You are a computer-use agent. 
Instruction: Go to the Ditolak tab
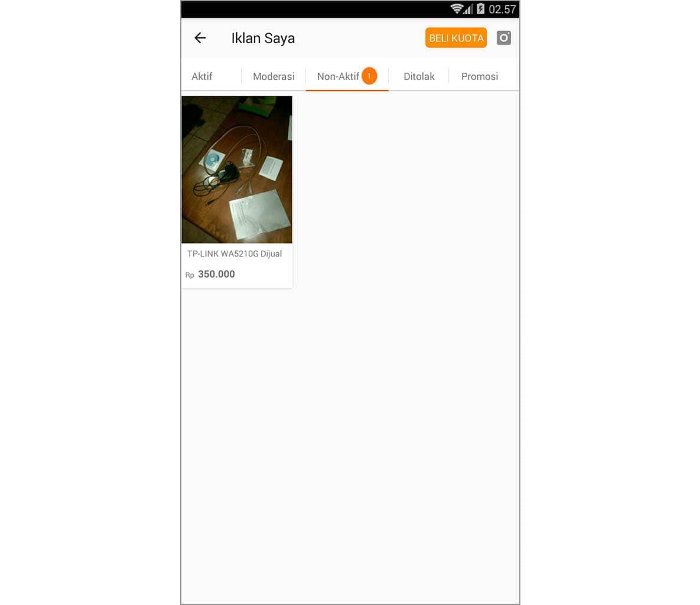419,76
